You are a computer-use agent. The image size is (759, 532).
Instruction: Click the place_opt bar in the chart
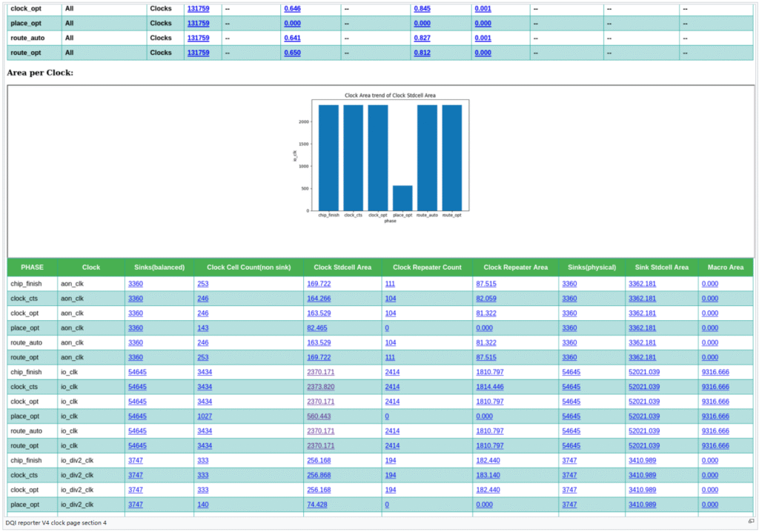[402, 198]
